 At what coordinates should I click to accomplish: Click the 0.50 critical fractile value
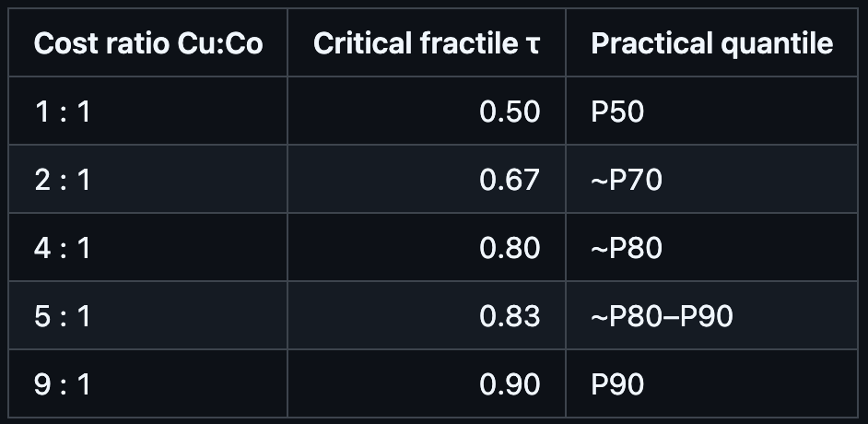[510, 112]
